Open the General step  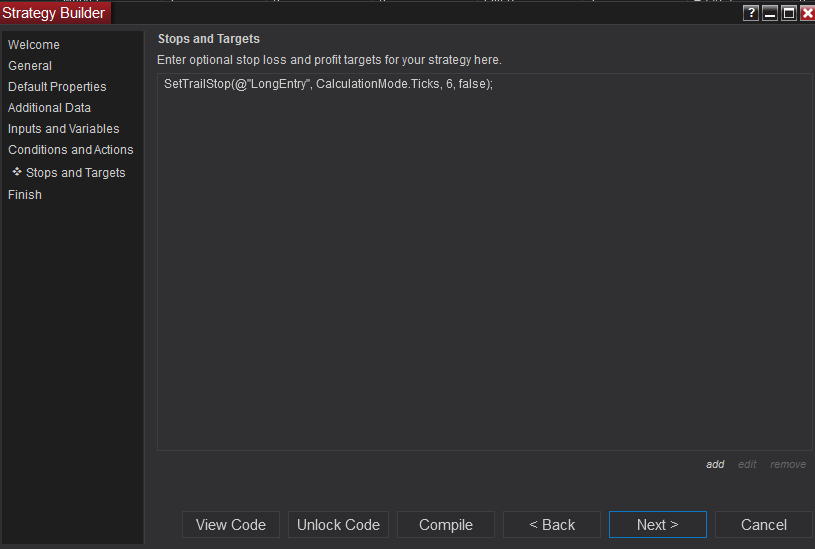click(x=30, y=66)
